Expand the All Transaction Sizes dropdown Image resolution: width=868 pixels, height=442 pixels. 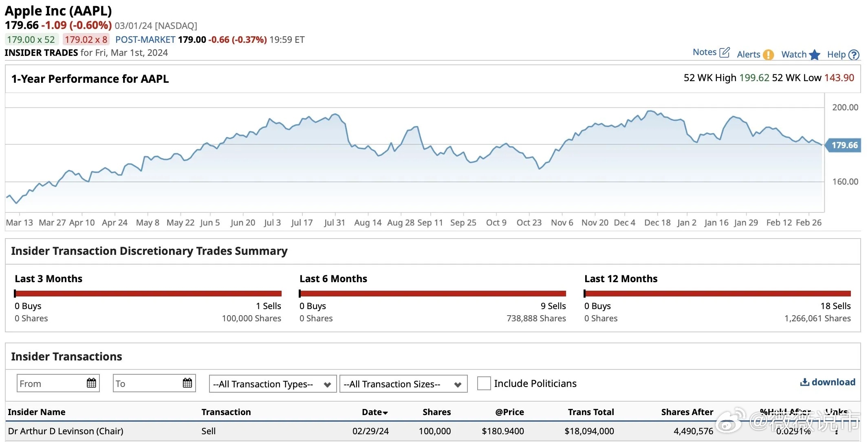pyautogui.click(x=403, y=384)
